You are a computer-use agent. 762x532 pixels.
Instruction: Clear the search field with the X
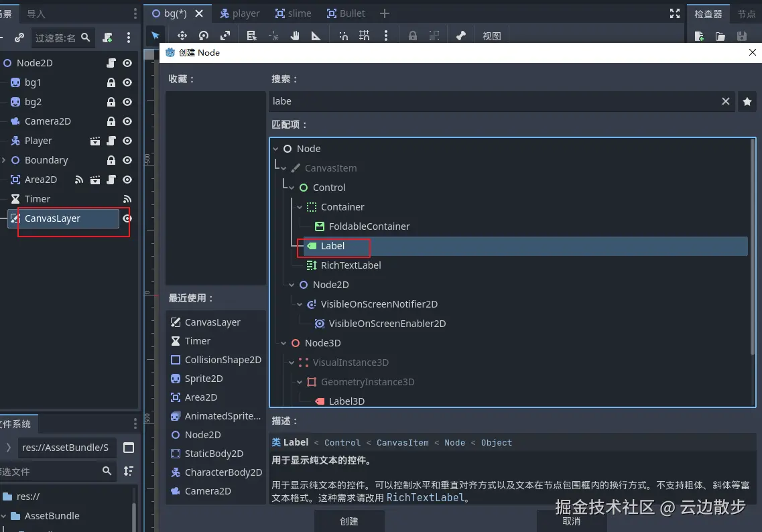coord(726,101)
